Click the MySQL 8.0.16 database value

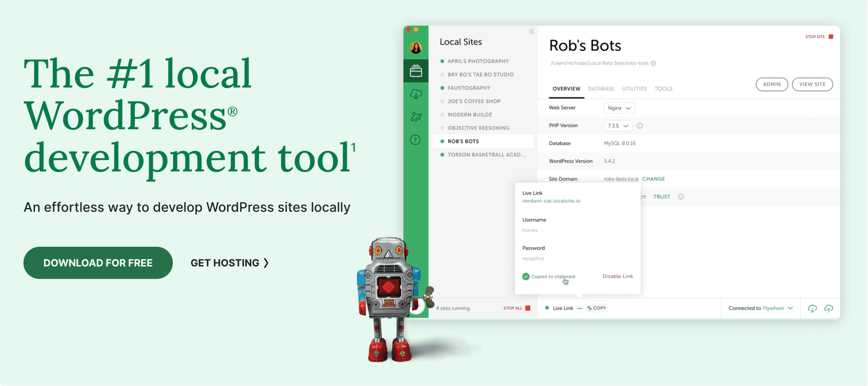pos(620,143)
